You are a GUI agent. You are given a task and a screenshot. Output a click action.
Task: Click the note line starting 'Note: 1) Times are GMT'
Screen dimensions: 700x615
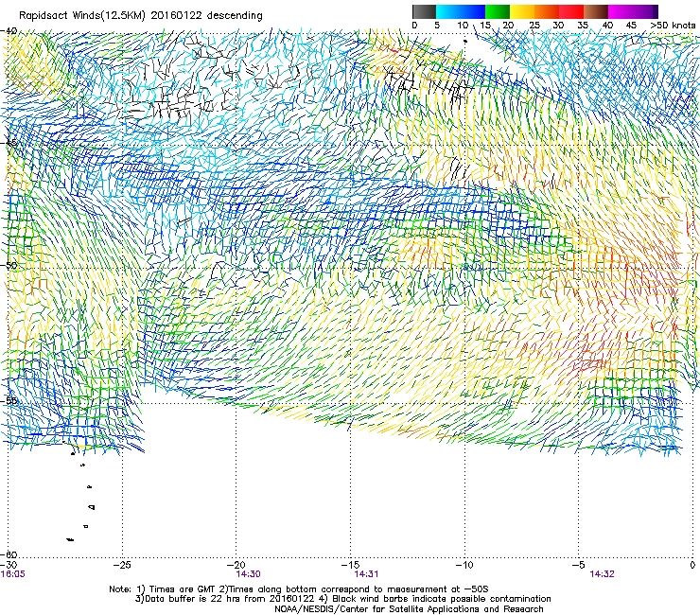pos(299,589)
